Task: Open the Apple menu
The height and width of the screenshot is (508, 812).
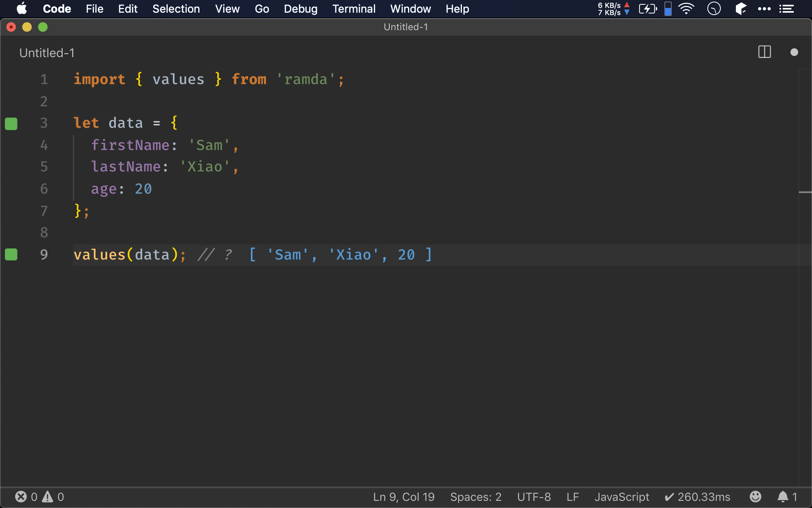Action: click(22, 9)
